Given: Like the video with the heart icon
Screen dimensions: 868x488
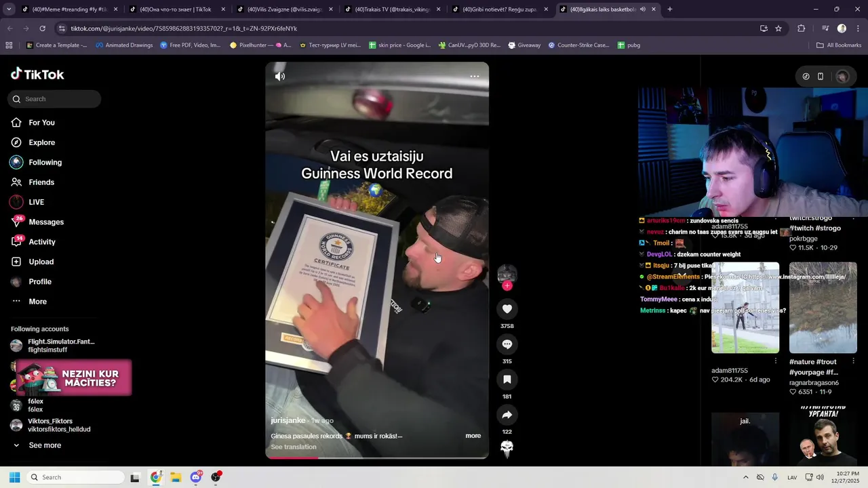Looking at the screenshot, I should (x=507, y=309).
